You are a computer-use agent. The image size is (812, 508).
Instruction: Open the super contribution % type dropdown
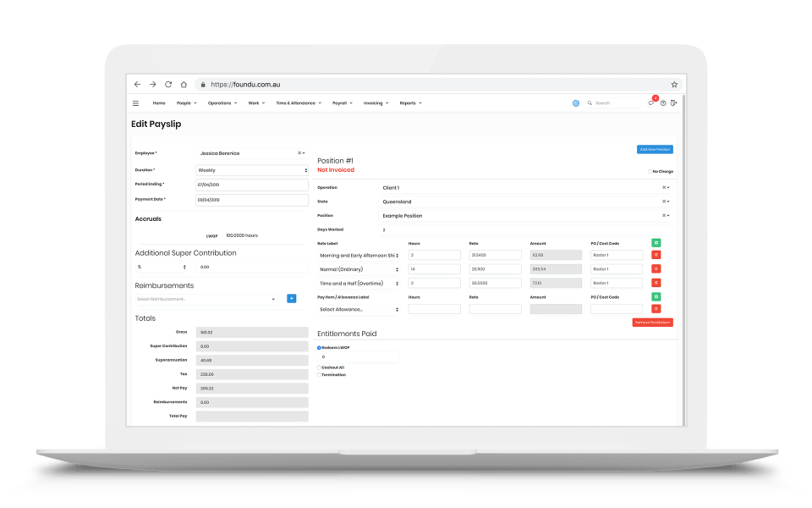[x=162, y=267]
